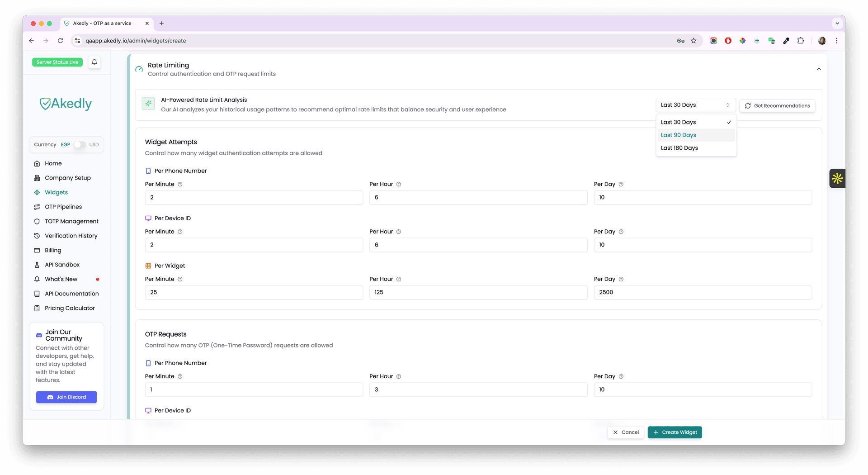The width and height of the screenshot is (868, 475).
Task: Click the notifications bell icon
Action: [x=94, y=62]
